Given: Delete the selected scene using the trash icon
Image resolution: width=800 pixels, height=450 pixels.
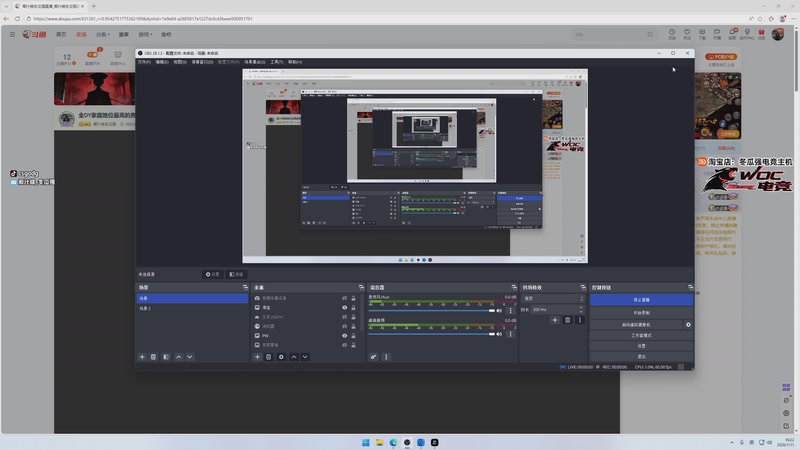Looking at the screenshot, I should [x=153, y=357].
